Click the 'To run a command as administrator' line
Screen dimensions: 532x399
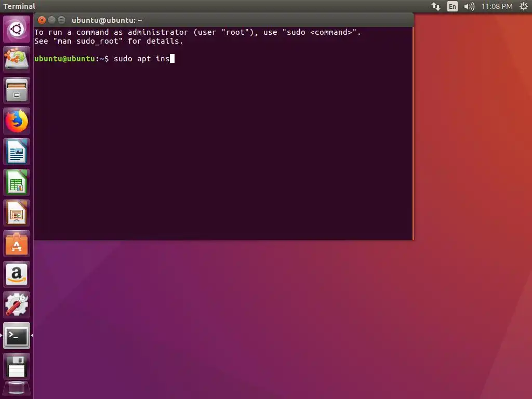(197, 32)
